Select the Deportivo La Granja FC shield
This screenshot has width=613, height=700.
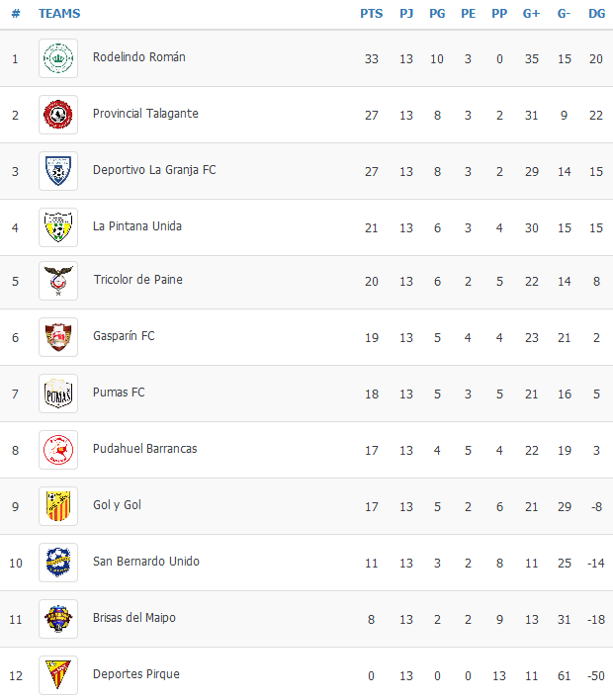pos(58,171)
